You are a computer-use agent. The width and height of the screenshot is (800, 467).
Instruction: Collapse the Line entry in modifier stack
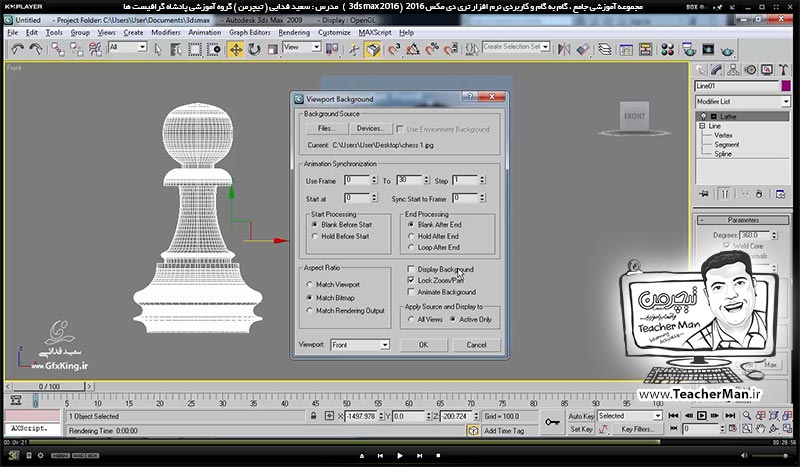(x=702, y=126)
